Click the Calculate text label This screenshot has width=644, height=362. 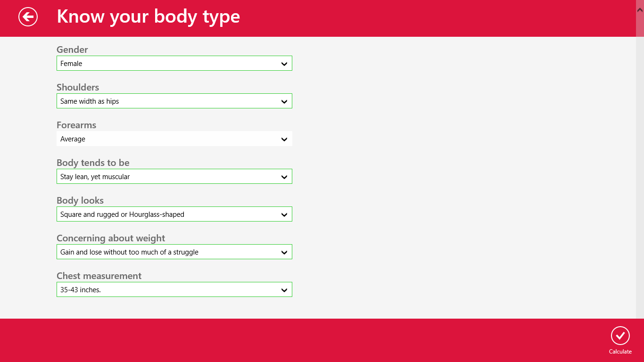click(x=620, y=352)
